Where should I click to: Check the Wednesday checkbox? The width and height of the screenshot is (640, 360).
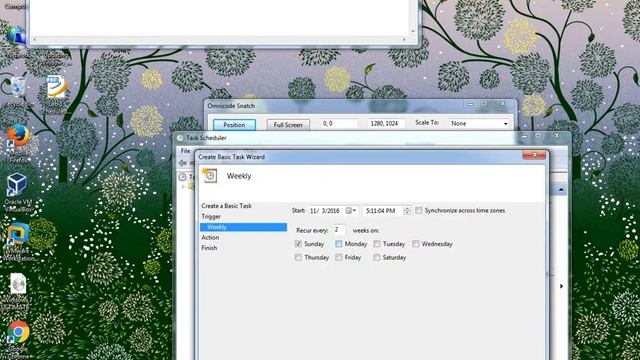416,244
